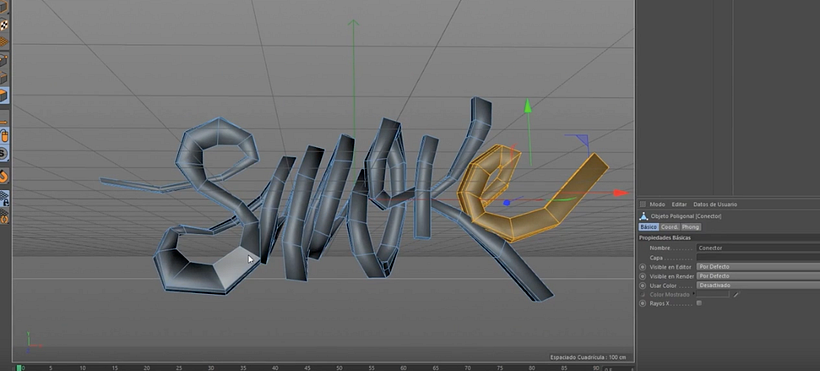Click the empty Capa field

(x=758, y=257)
